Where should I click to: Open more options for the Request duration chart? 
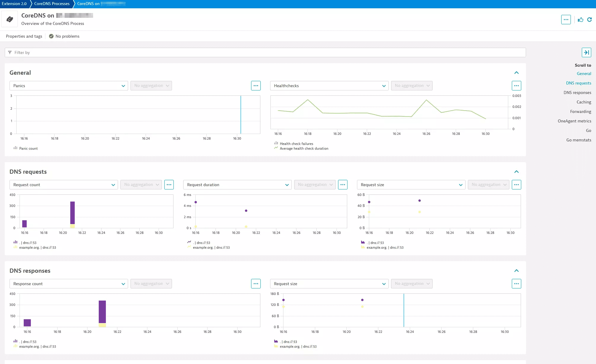[x=342, y=185]
